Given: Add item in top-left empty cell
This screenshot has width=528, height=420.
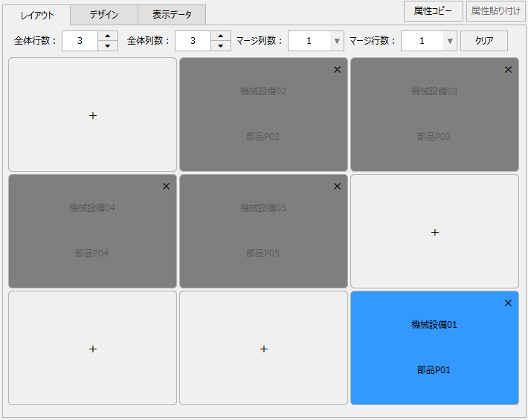Looking at the screenshot, I should 93,115.
